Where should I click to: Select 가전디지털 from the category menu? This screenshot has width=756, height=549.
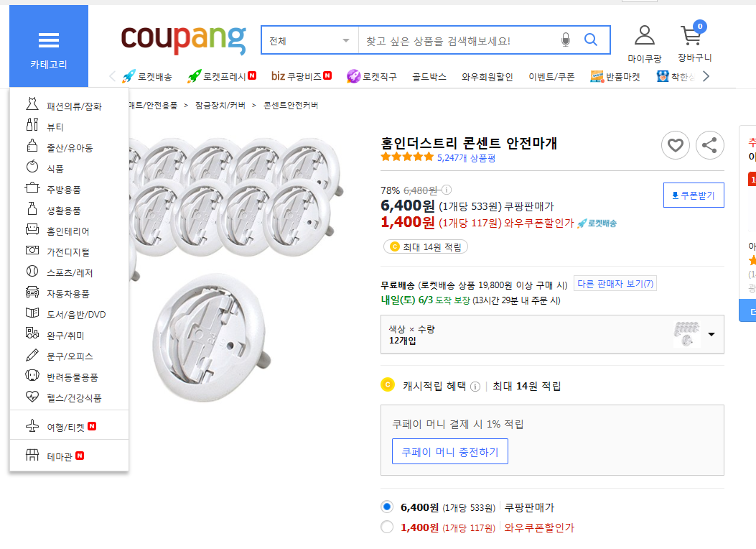pyautogui.click(x=67, y=252)
